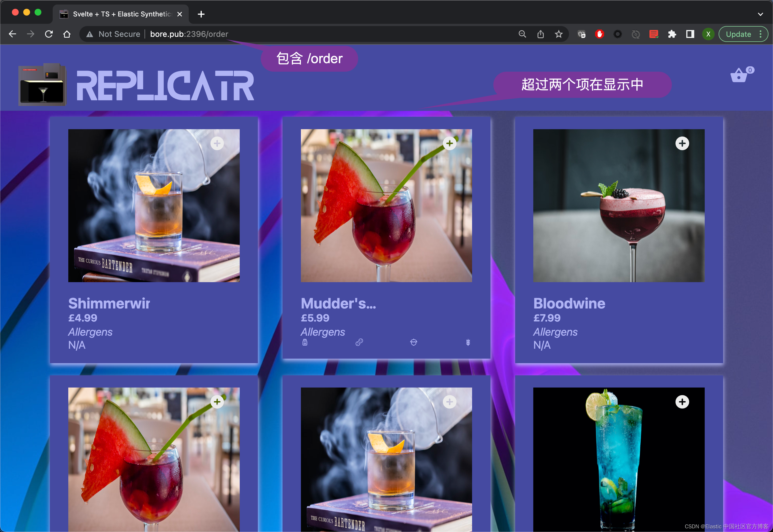The height and width of the screenshot is (532, 773).
Task: Open a new browser tab
Action: point(201,14)
